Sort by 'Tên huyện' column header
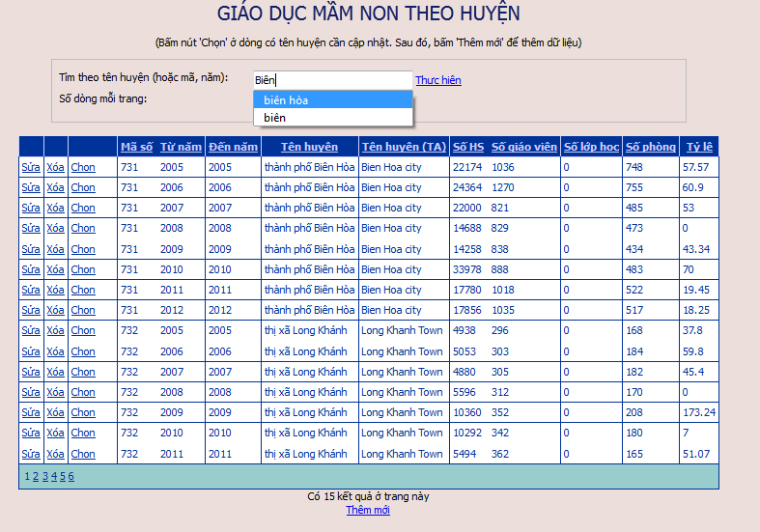The image size is (760, 532). click(309, 147)
